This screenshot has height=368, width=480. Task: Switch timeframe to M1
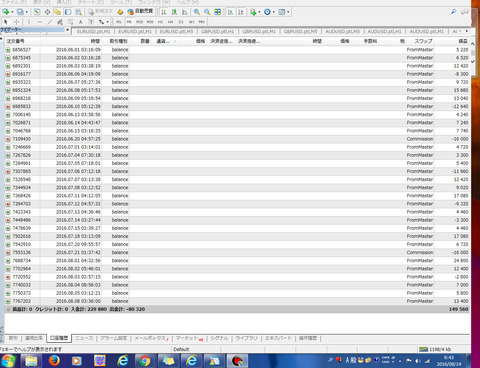(119, 22)
